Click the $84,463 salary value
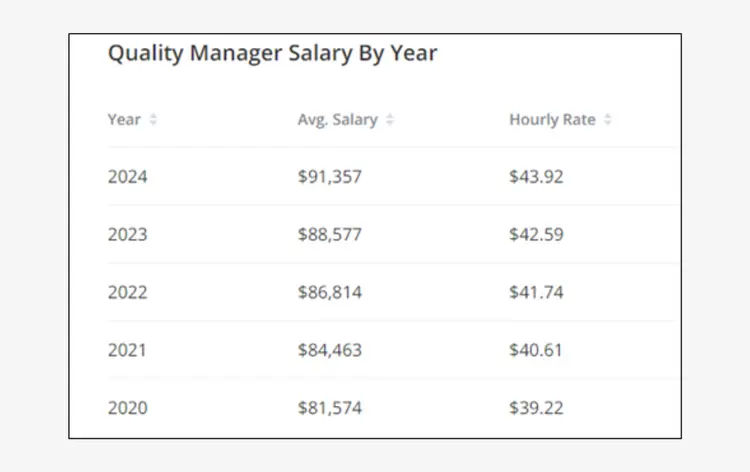Image resolution: width=750 pixels, height=472 pixels. (x=330, y=350)
